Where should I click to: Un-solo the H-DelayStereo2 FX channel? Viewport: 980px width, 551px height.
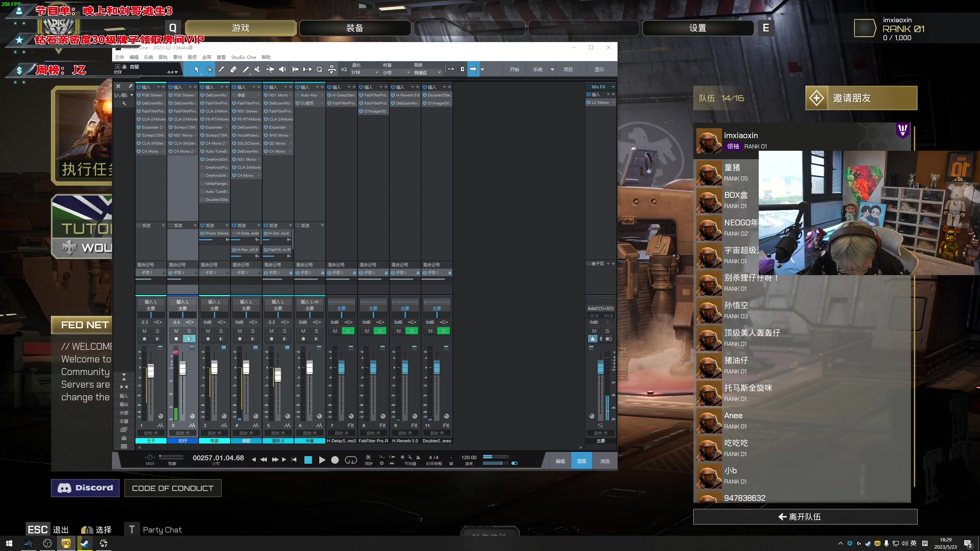(348, 331)
